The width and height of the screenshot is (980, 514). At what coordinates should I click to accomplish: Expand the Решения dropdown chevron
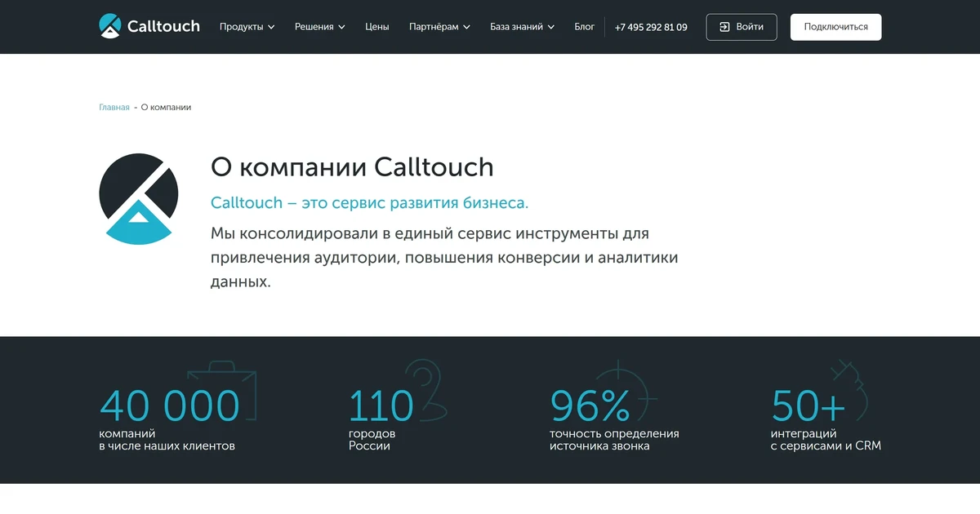[x=341, y=27]
